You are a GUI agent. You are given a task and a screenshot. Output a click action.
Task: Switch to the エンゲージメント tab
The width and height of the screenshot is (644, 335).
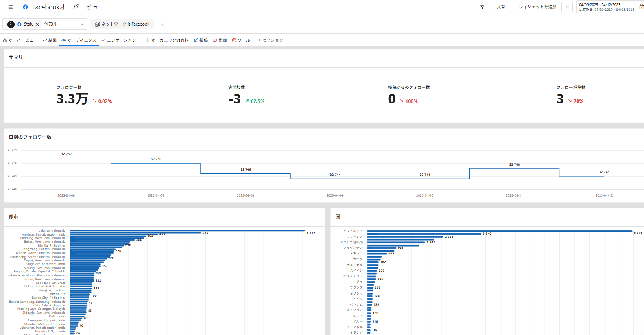tap(121, 40)
